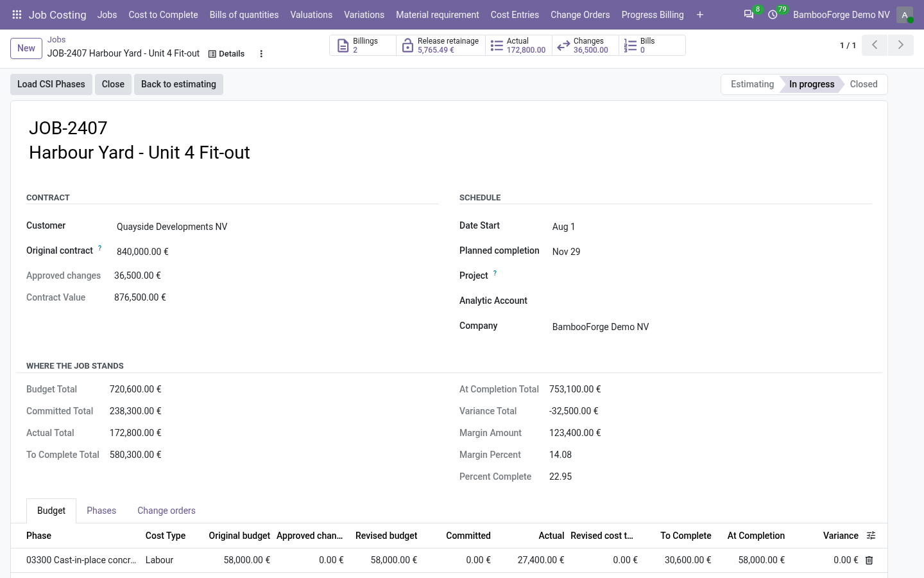
Task: Switch to the Phases tab
Action: tap(101, 511)
